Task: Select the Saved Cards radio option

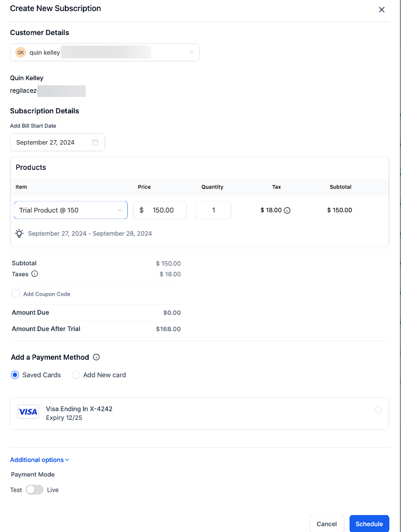Action: [x=15, y=375]
